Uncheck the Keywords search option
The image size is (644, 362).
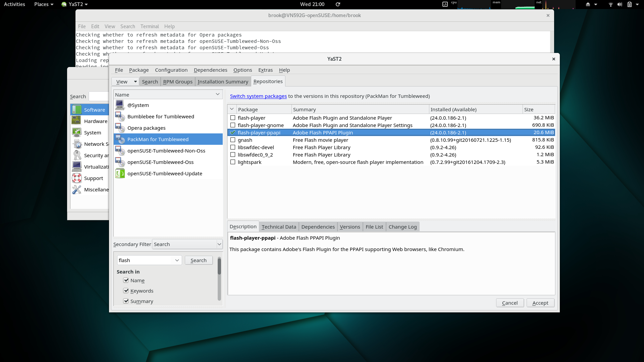click(x=126, y=291)
